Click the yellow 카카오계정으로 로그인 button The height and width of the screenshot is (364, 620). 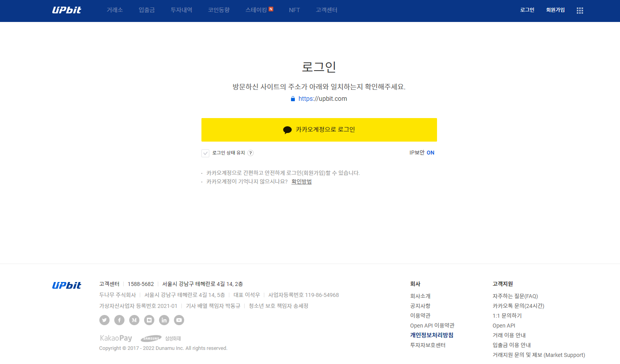point(319,130)
